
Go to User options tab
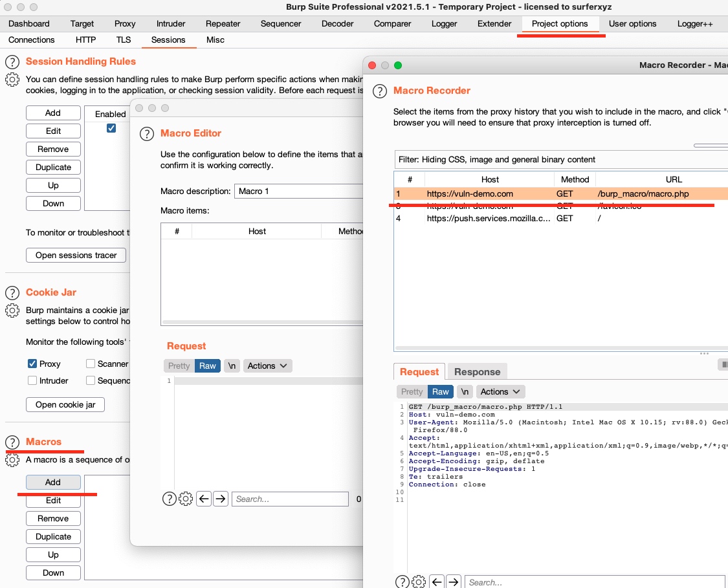pos(632,24)
